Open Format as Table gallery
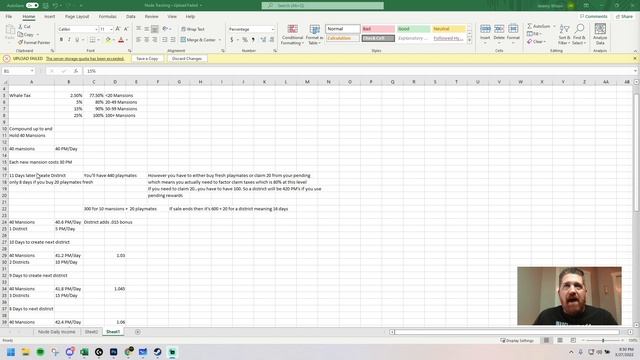640x360 pixels. tap(315, 35)
